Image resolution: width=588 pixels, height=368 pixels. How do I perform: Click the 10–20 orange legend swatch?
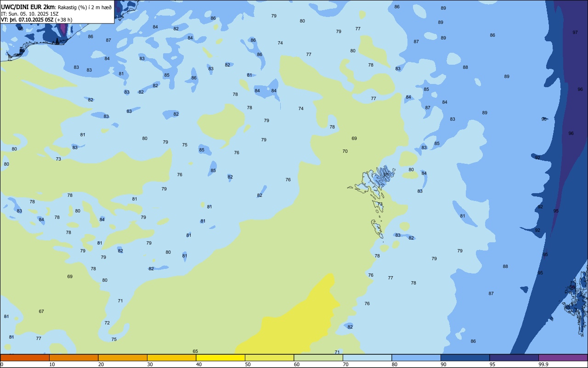click(73, 357)
